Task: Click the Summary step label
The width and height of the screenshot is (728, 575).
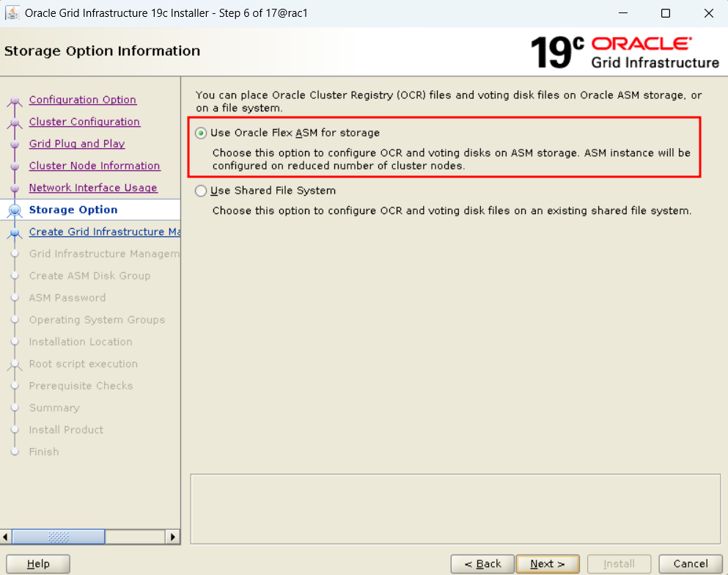Action: coord(54,408)
